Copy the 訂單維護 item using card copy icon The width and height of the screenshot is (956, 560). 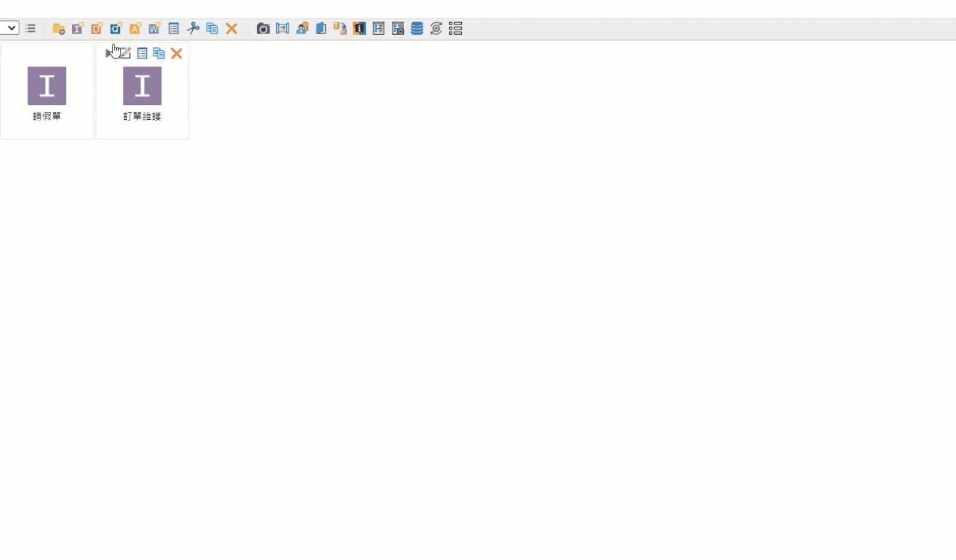[x=159, y=53]
